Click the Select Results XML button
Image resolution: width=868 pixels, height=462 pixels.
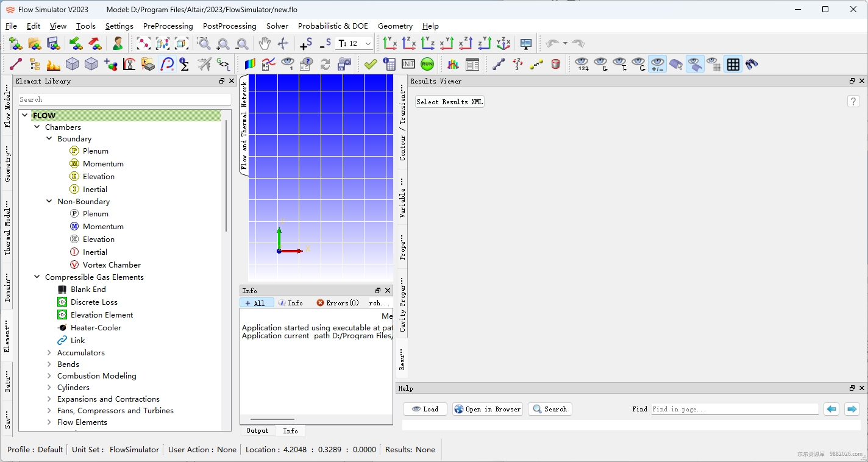tap(449, 102)
